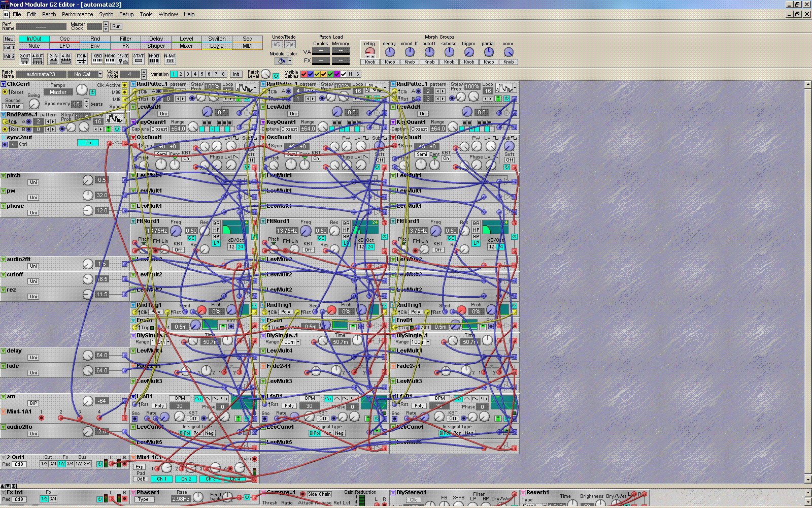This screenshot has width=812, height=508.
Task: Open the pitch module menu triangle
Action: [3, 176]
